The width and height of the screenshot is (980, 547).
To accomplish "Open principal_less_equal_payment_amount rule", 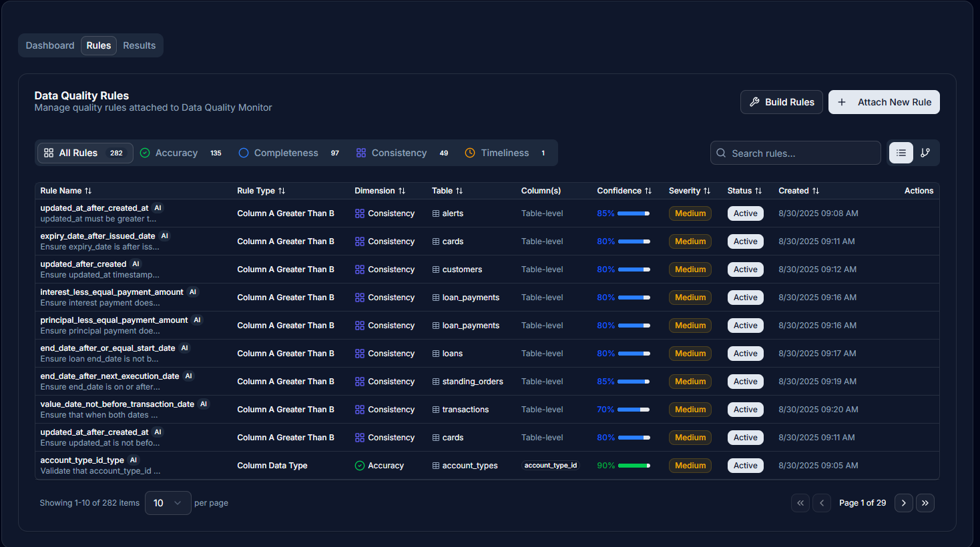I will coord(114,320).
